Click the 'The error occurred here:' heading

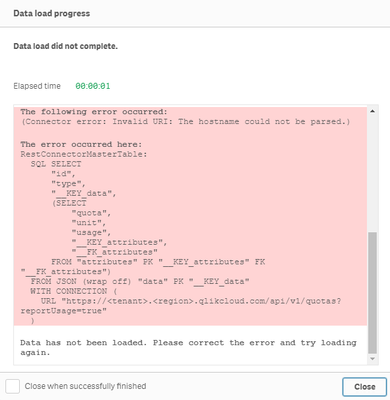[x=81, y=144]
